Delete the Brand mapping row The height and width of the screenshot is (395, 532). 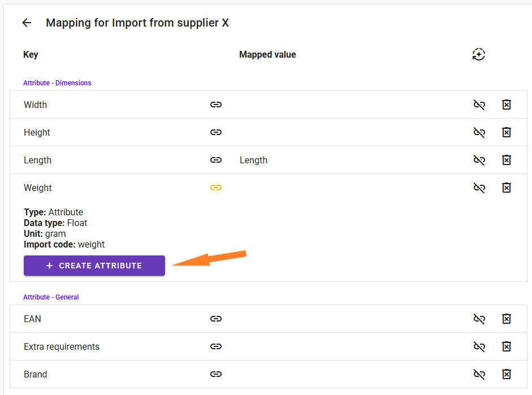point(506,374)
